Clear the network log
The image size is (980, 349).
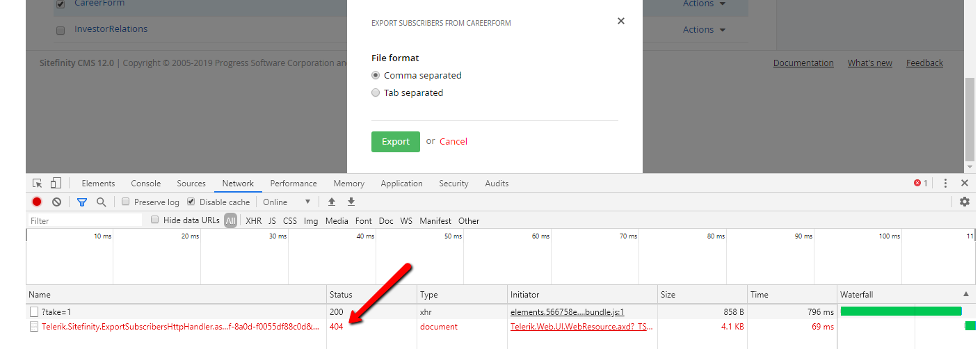click(x=56, y=202)
